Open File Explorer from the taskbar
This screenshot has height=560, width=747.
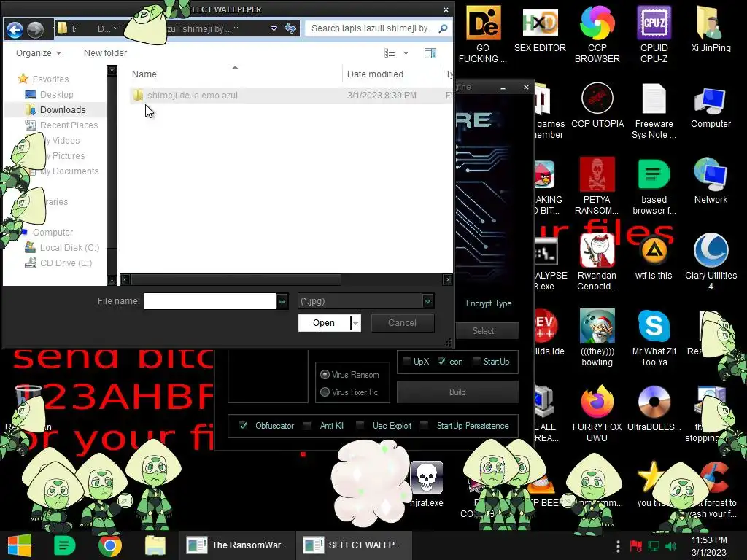[155, 545]
